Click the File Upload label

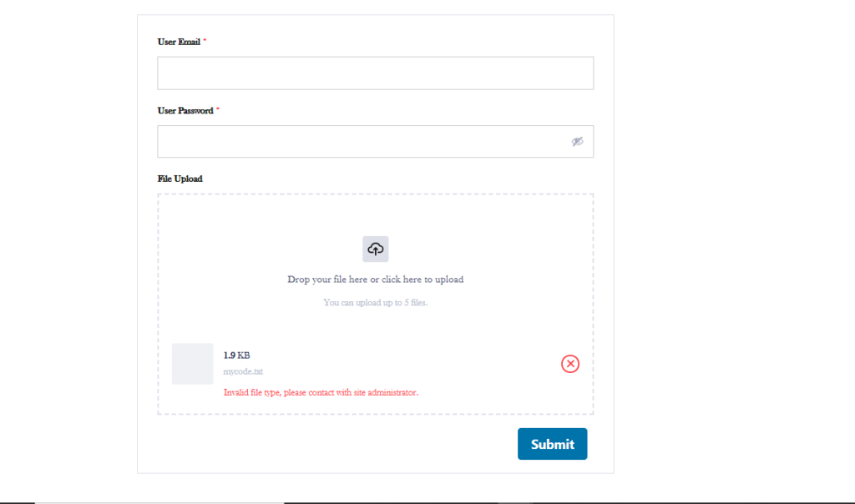(x=180, y=179)
